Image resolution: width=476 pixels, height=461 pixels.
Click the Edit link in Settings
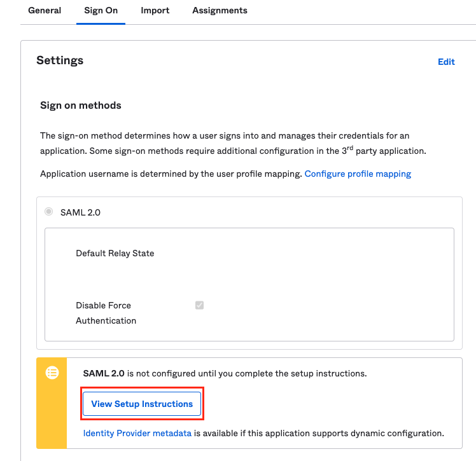click(446, 62)
